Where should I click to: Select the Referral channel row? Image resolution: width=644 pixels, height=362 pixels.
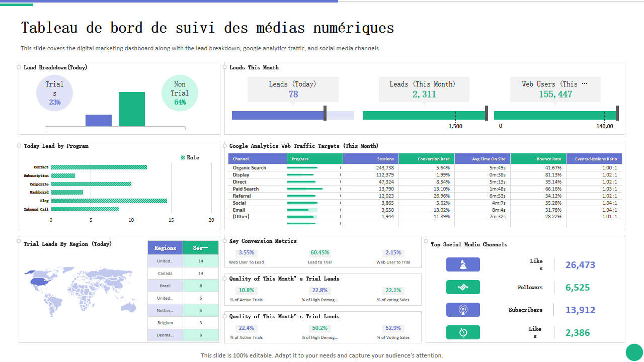click(x=425, y=196)
